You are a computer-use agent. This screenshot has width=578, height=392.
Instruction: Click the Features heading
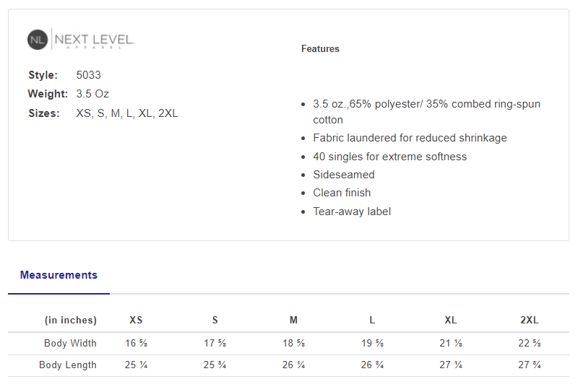click(320, 49)
